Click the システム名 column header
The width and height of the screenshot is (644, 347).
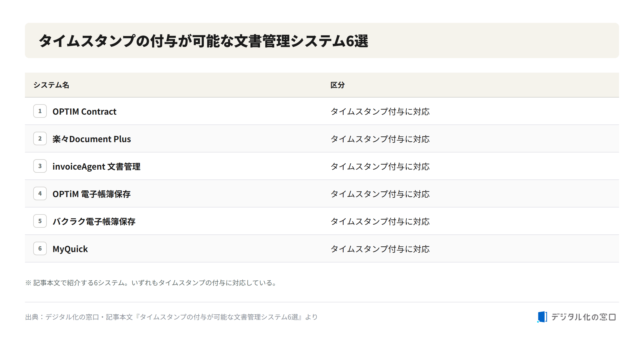point(51,85)
